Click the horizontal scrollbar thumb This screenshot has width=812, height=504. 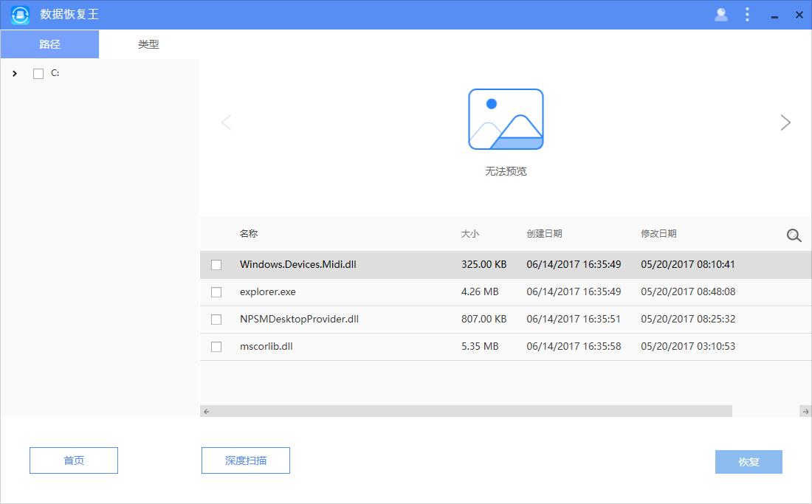[x=472, y=411]
